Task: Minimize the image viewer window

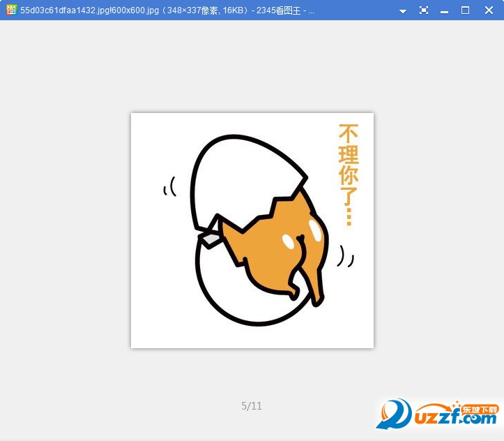Action: [x=445, y=12]
